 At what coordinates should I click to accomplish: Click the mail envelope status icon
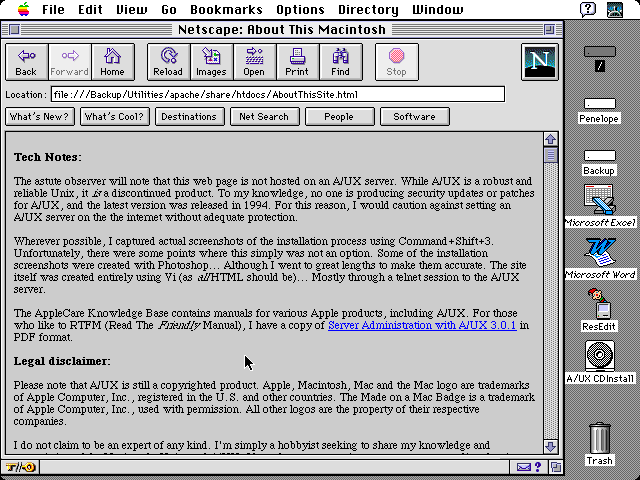pos(524,466)
